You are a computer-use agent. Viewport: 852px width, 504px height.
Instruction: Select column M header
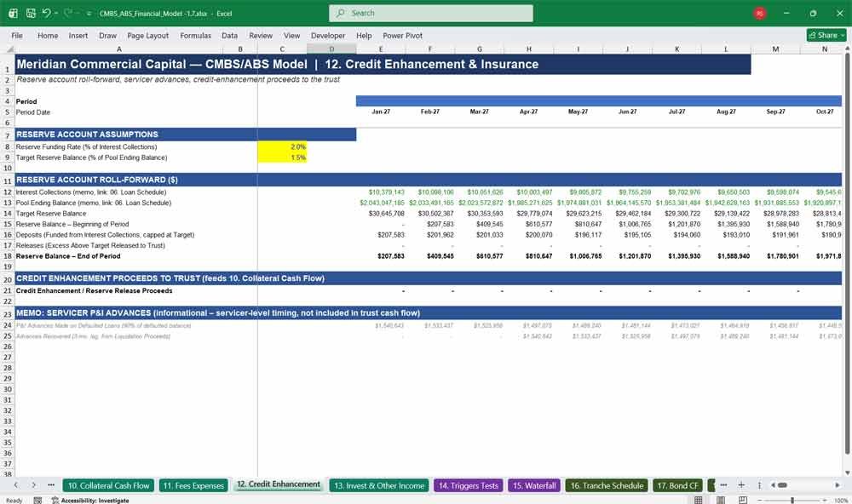pos(775,49)
